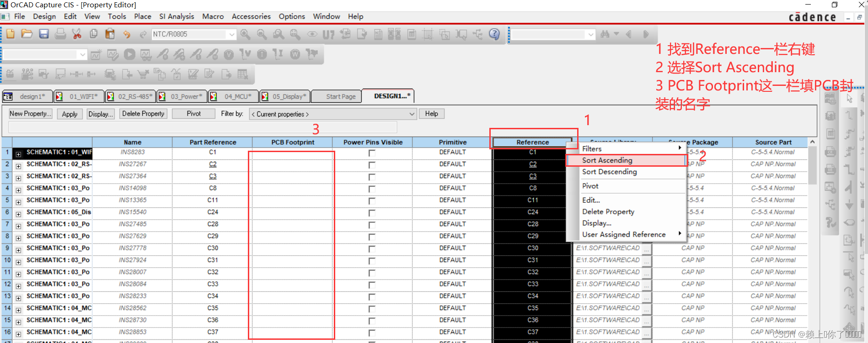Save the design with the floppy disk icon
This screenshot has height=343, width=868.
click(x=44, y=34)
